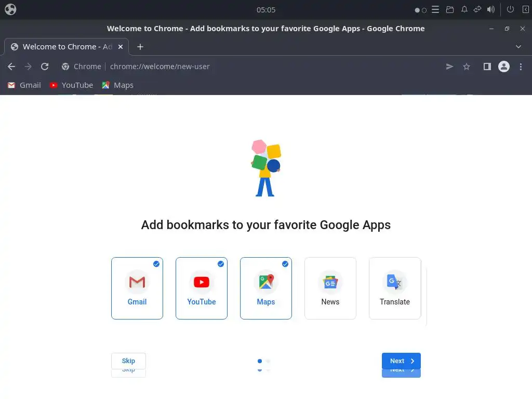Go back using the browser back arrow

(11, 66)
